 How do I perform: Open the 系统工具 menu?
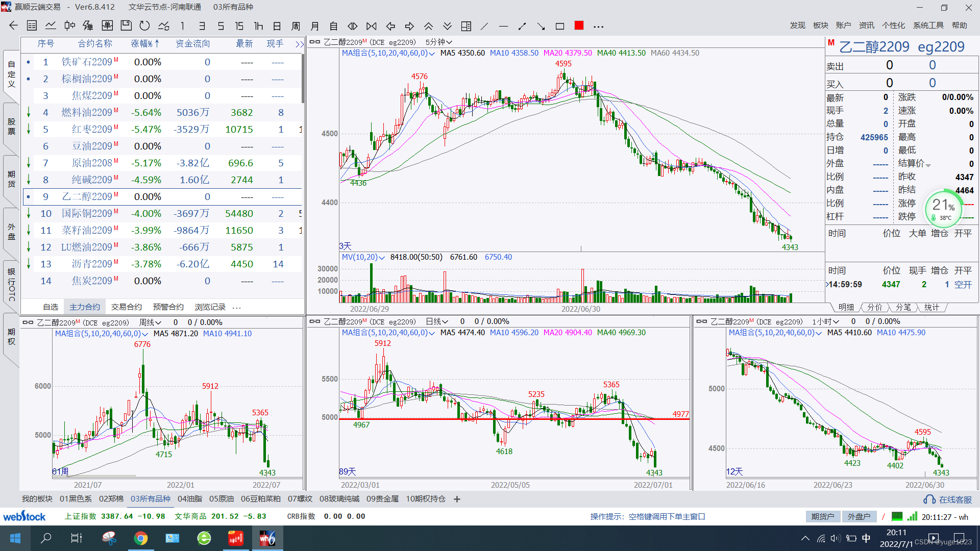pos(928,26)
